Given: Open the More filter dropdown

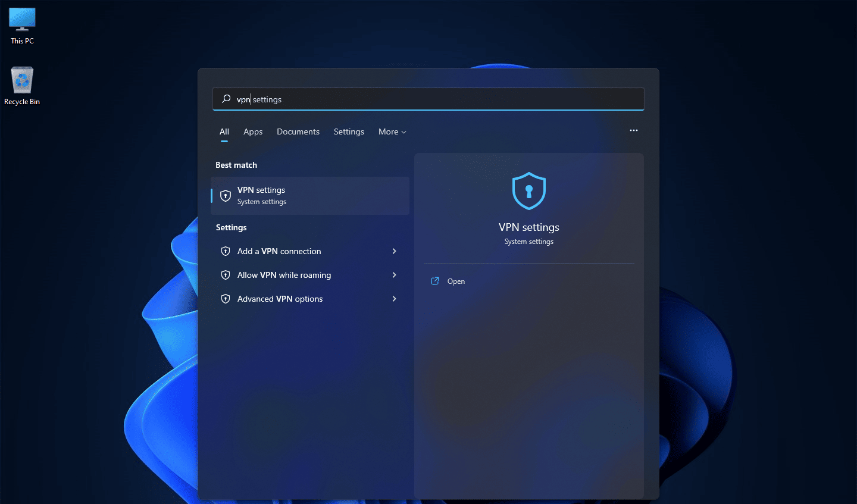Looking at the screenshot, I should (392, 132).
